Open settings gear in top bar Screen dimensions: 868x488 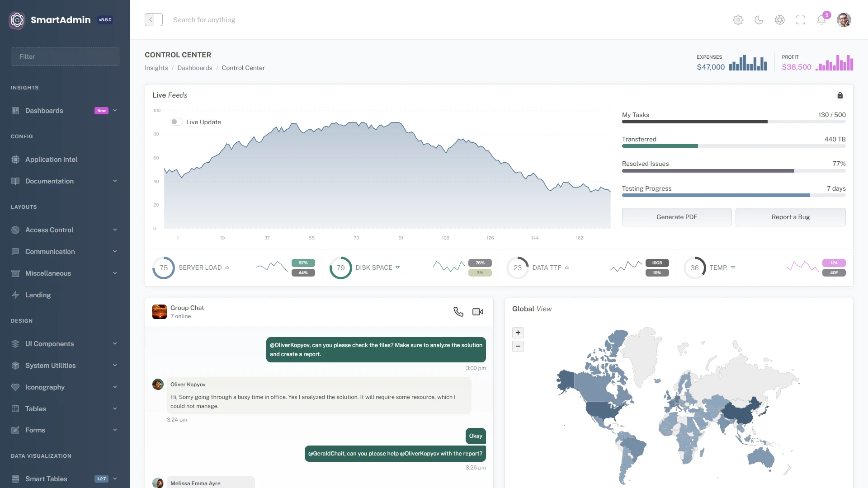(x=738, y=20)
